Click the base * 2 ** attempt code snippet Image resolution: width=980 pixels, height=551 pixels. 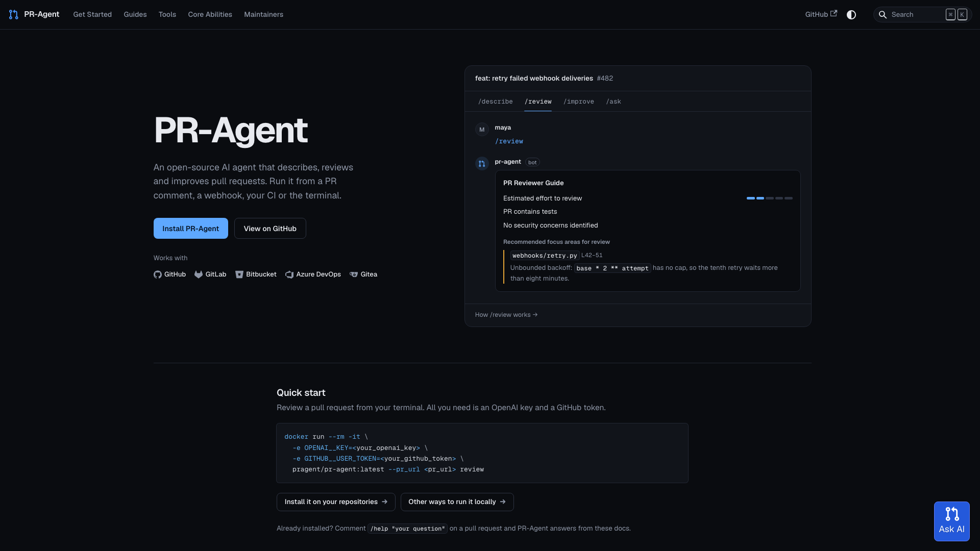[612, 268]
